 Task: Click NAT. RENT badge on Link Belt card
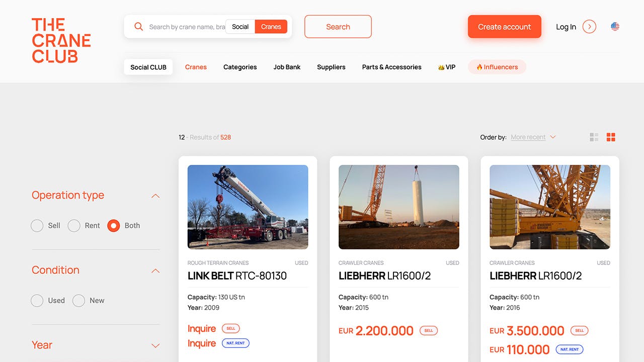tap(235, 343)
